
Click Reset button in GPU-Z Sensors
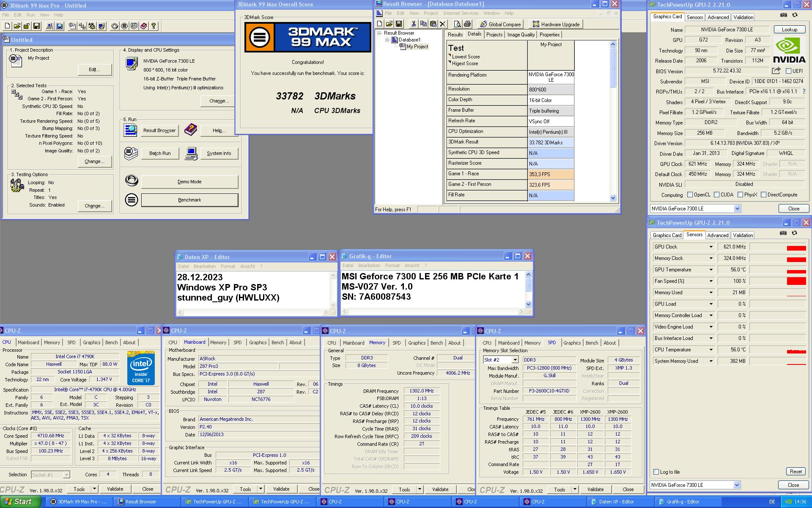coord(796,472)
